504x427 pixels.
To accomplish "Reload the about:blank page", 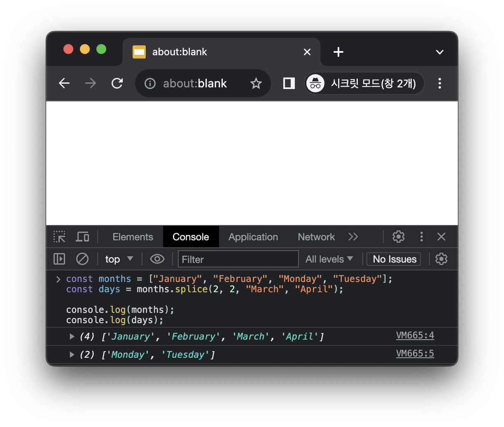I will click(x=117, y=83).
